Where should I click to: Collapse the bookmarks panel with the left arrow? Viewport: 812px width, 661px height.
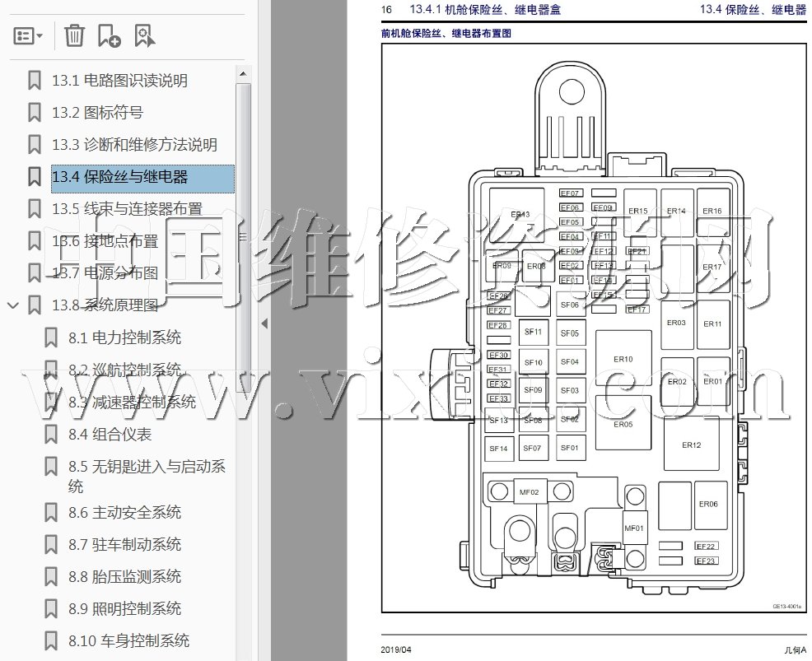pyautogui.click(x=264, y=324)
